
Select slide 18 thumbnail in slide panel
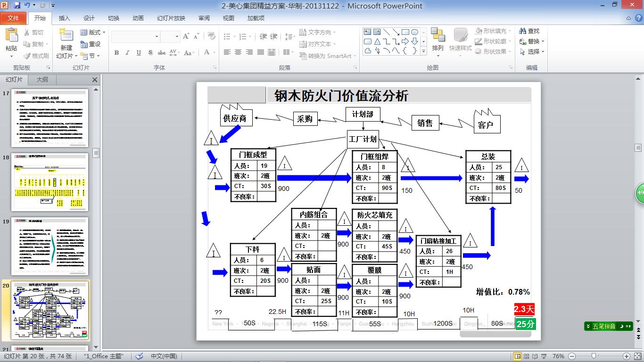point(50,182)
